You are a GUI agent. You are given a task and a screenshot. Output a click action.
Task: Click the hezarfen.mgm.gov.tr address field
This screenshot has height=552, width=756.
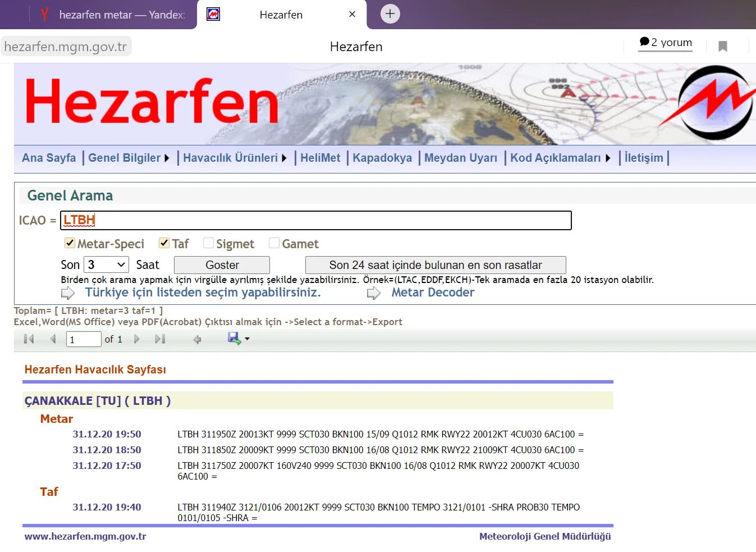[66, 46]
